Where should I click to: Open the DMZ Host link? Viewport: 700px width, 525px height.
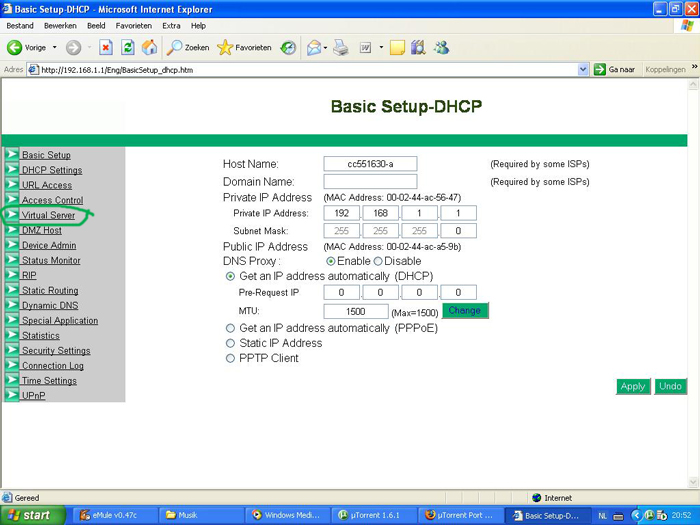point(42,230)
